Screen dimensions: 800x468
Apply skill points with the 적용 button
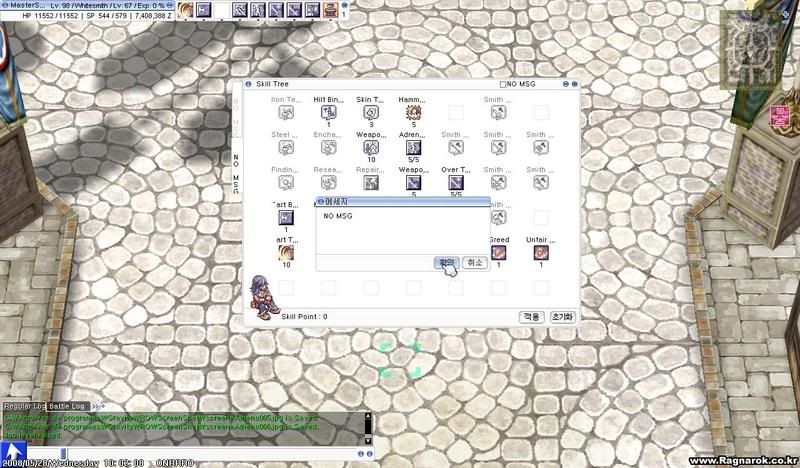click(531, 317)
